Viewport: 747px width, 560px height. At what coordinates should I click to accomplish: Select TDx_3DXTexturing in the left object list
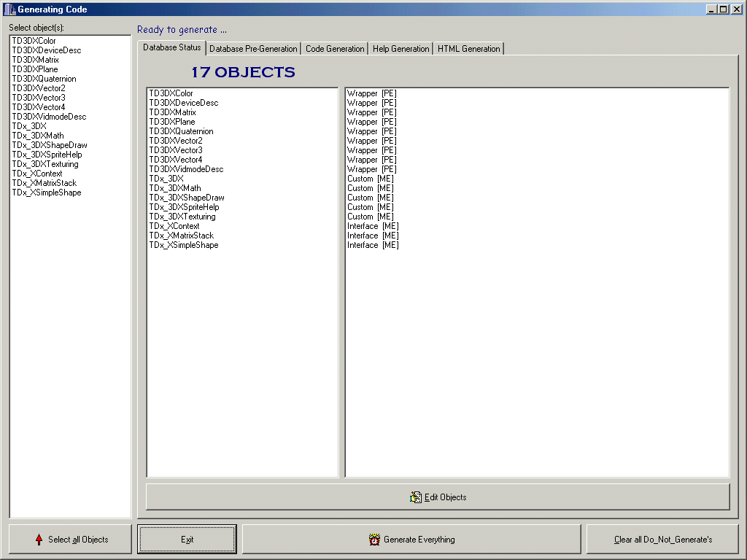click(x=44, y=164)
